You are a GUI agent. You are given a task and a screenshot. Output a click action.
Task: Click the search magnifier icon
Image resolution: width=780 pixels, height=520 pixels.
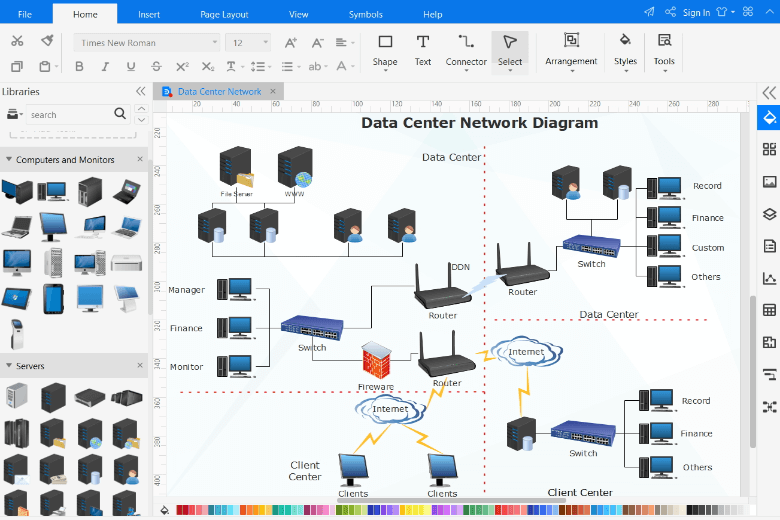click(x=120, y=114)
